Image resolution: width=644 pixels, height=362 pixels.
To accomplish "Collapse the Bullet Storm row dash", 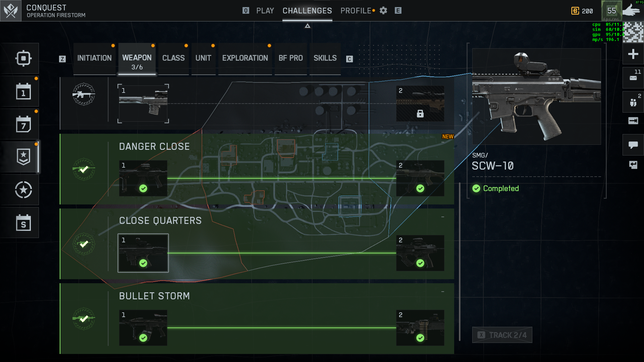I will 443,292.
